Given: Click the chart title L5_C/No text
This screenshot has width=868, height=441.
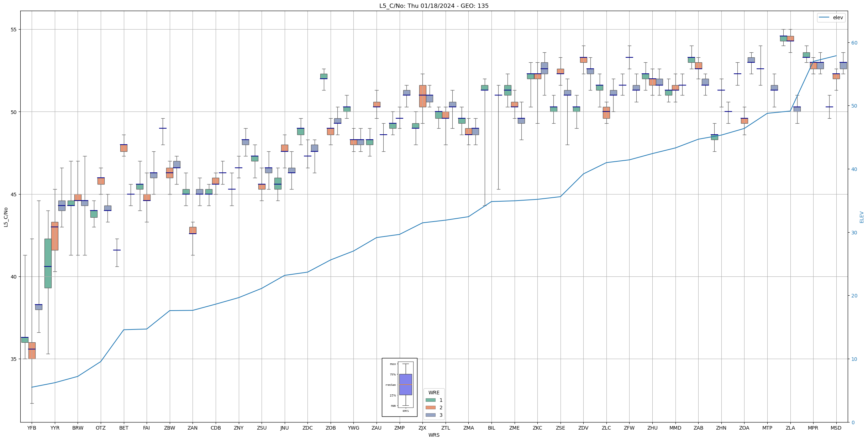Looking at the screenshot, I should coord(433,6).
